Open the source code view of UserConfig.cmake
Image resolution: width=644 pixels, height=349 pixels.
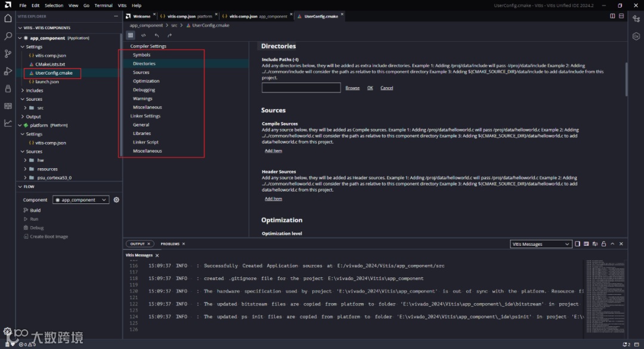143,35
